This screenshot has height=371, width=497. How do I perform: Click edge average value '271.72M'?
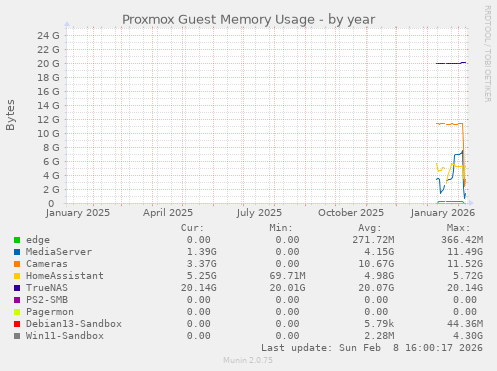click(x=373, y=240)
